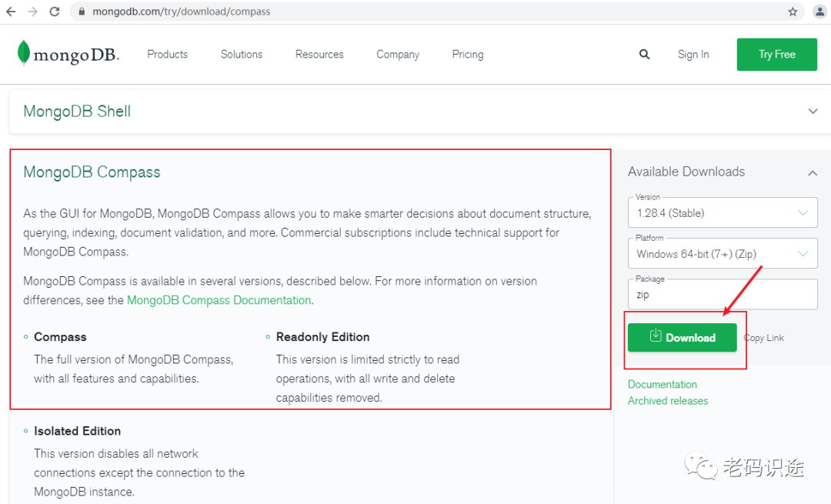Click the MongoDB Shell heading

pyautogui.click(x=77, y=112)
